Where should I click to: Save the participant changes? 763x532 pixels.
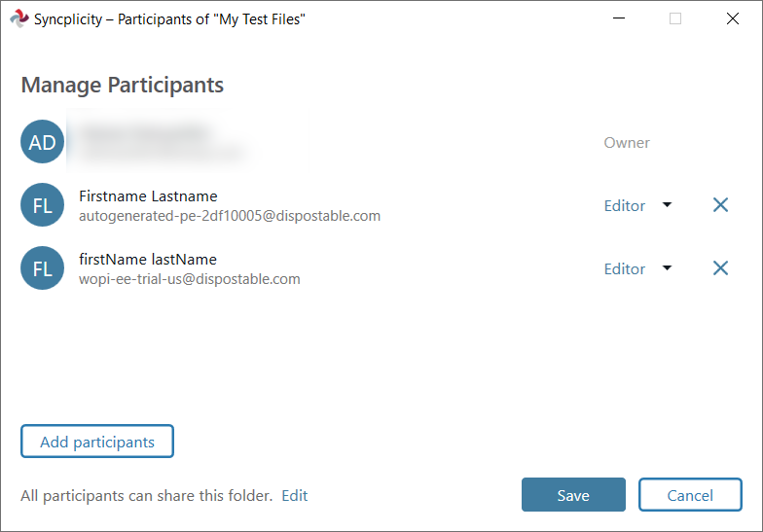click(573, 494)
